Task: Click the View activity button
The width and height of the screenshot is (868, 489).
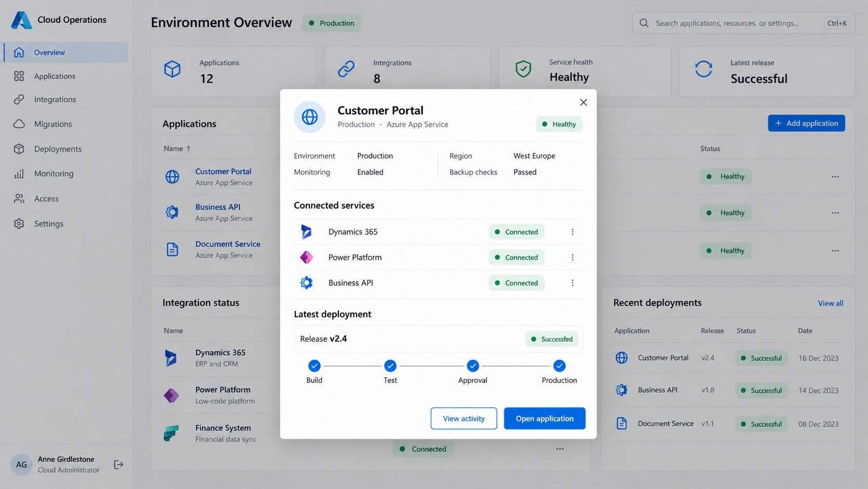Action: point(464,418)
